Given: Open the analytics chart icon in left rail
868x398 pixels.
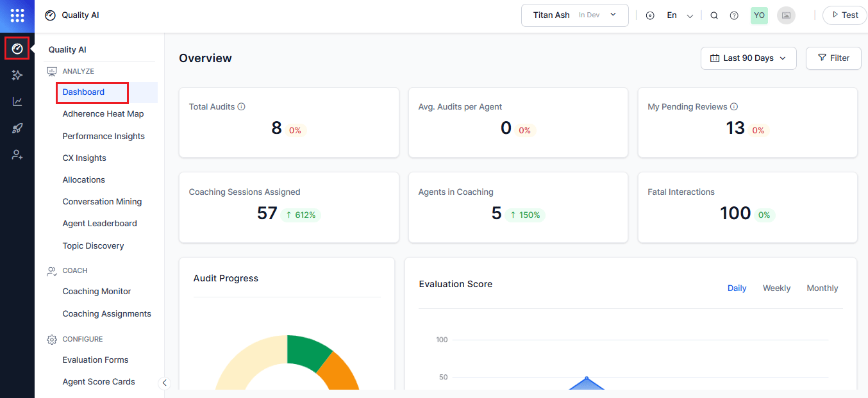Looking at the screenshot, I should 17,101.
